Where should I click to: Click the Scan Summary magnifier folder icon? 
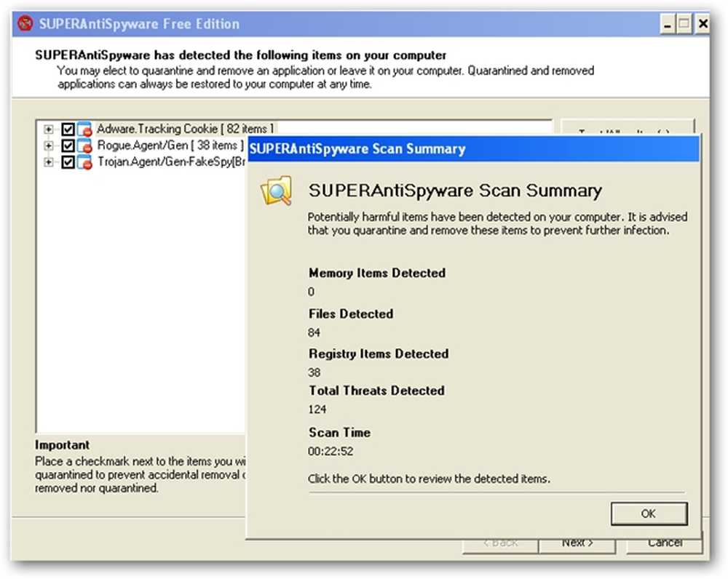277,191
